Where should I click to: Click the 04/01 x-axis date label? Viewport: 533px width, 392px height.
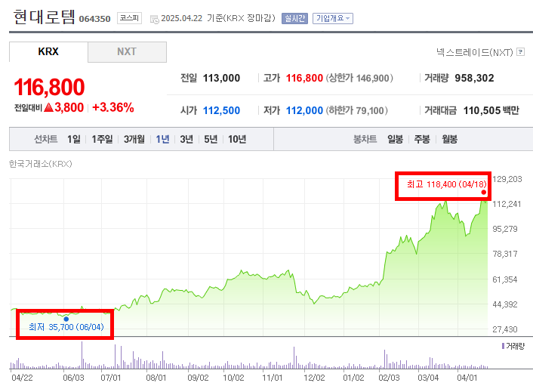(x=467, y=378)
